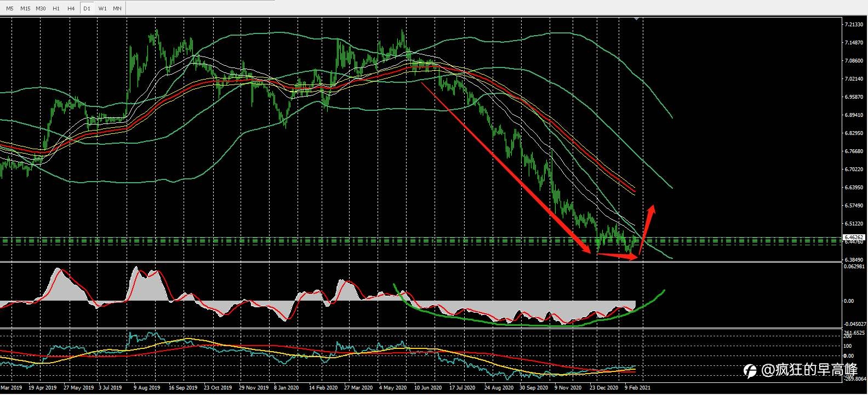Viewport: 868px width, 395px height.
Task: Select the M15 timeframe button
Action: click(25, 8)
